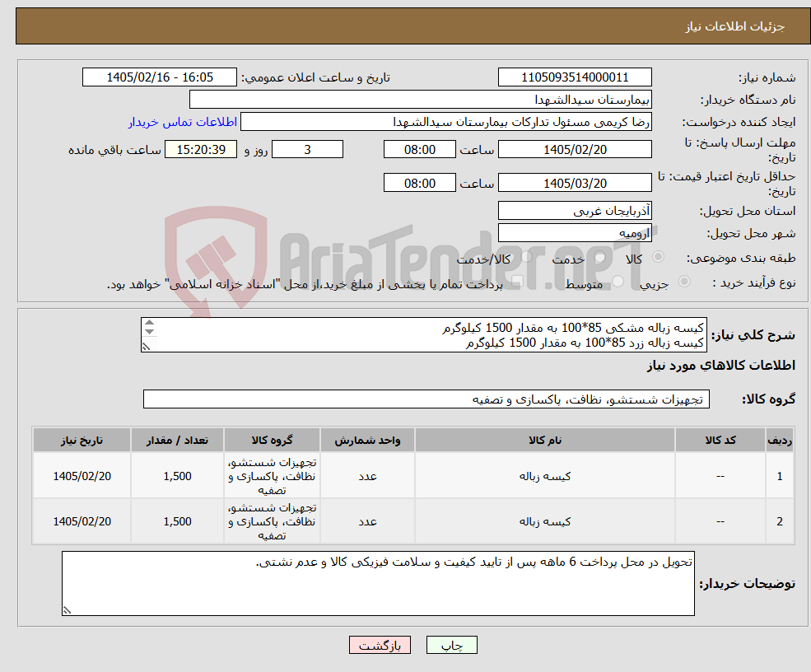811x672 pixels.
Task: Select the خدمت radio button
Action: pyautogui.click(x=600, y=257)
